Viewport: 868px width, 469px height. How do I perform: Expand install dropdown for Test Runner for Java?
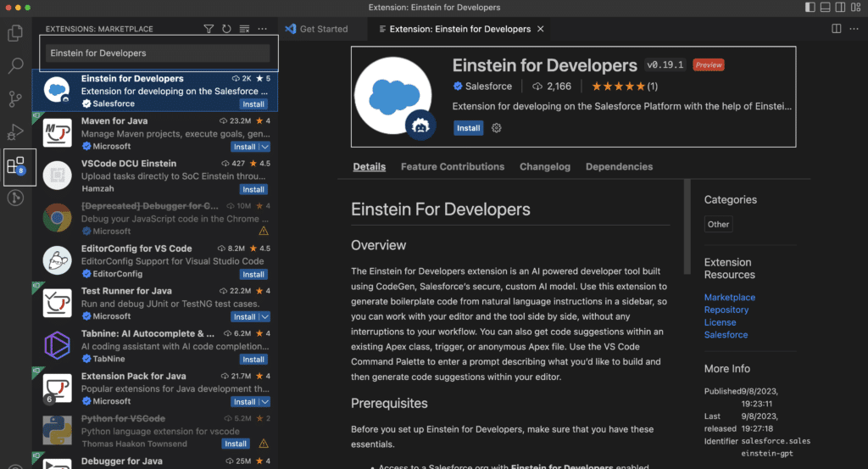264,316
